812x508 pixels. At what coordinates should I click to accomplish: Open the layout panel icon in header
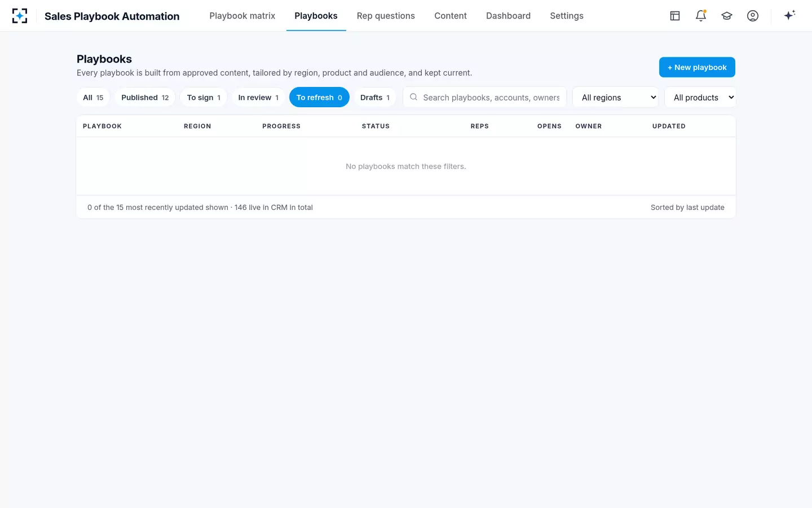pyautogui.click(x=675, y=16)
